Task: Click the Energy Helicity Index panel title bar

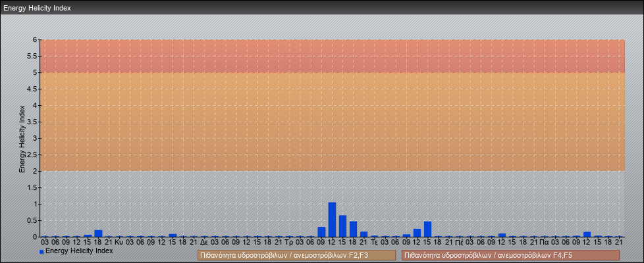Action: pyautogui.click(x=322, y=8)
